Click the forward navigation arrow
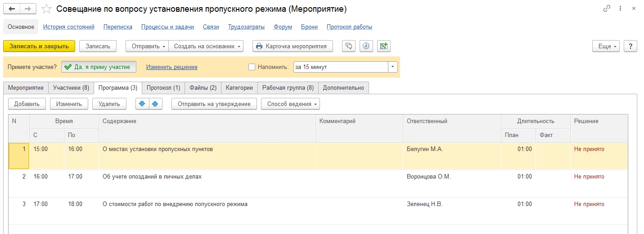The width and height of the screenshot is (644, 234). (x=28, y=9)
